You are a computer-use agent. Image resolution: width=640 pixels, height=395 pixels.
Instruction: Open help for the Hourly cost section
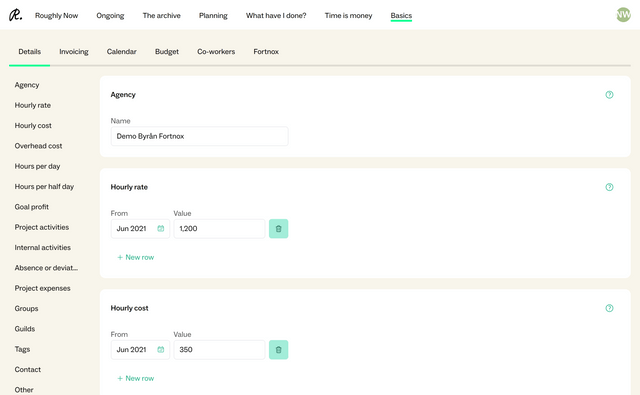click(x=609, y=308)
